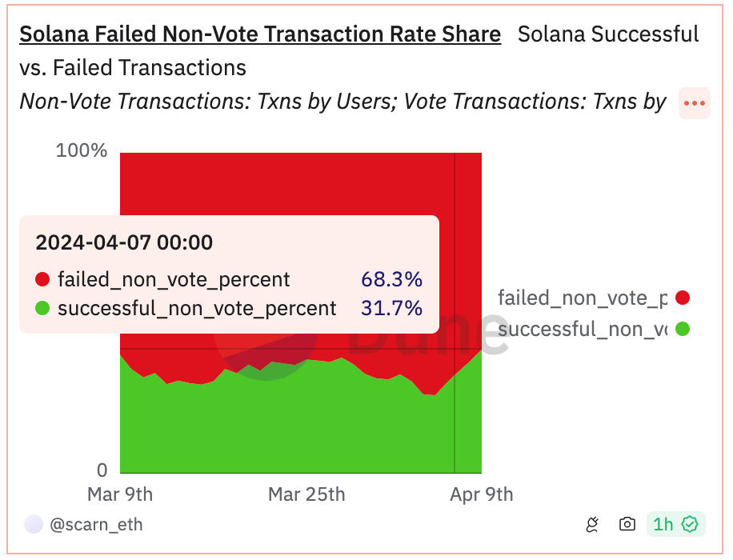Screen dimensions: 733x560
Task: Click the camera screenshot icon
Action: (x=627, y=525)
